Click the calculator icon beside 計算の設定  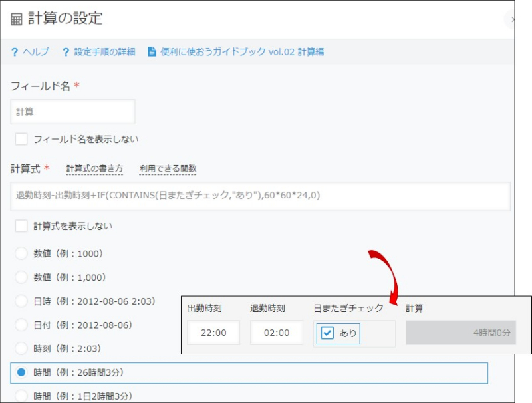16,19
